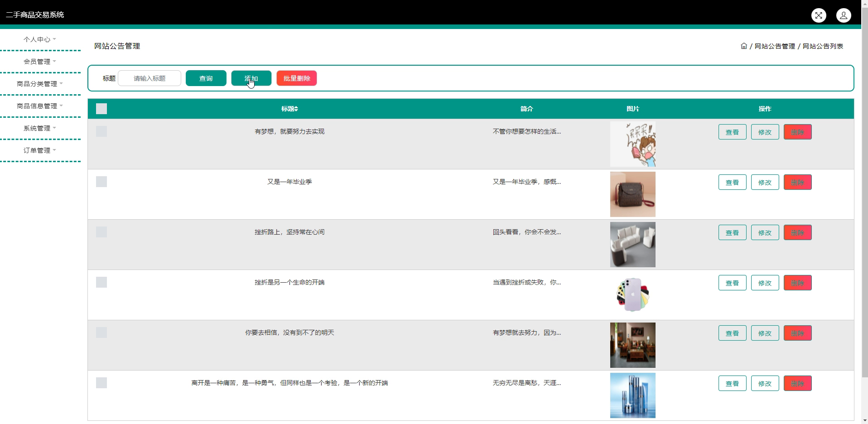This screenshot has width=868, height=424.
Task: Expand the 会员管理 sidebar menu
Action: tap(40, 62)
